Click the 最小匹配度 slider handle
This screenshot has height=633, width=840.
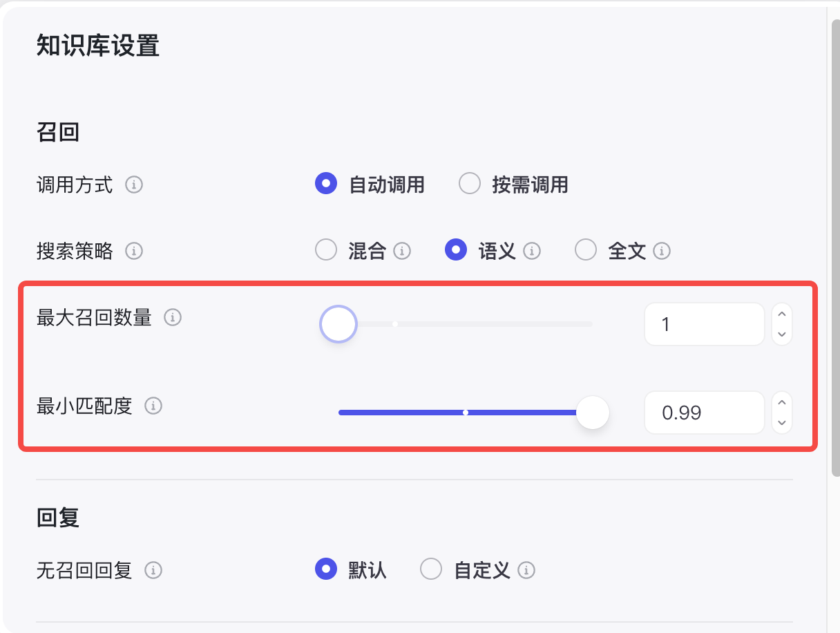tap(592, 413)
